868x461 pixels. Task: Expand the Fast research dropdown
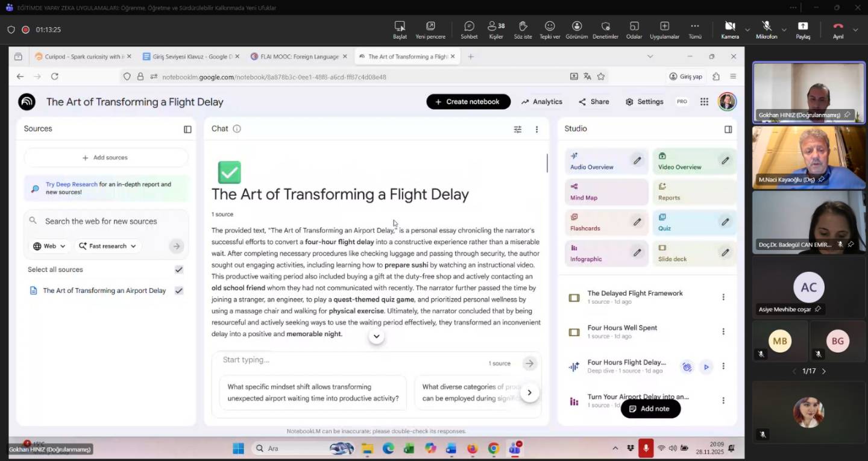point(107,246)
